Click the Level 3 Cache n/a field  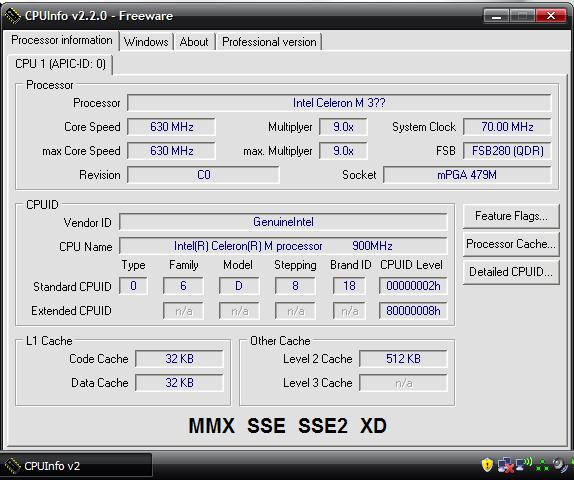403,383
